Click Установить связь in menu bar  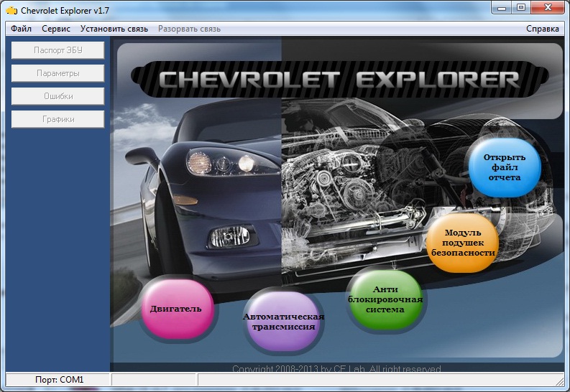coord(114,29)
